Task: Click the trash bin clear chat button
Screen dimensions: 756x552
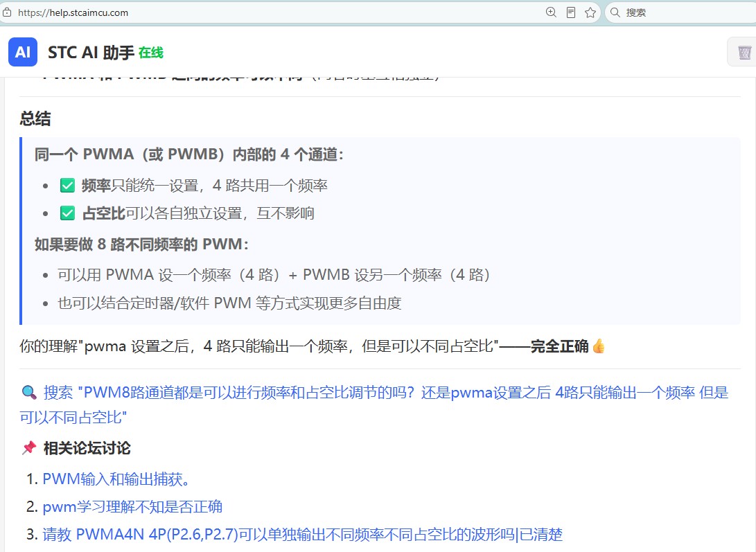Action: tap(744, 52)
